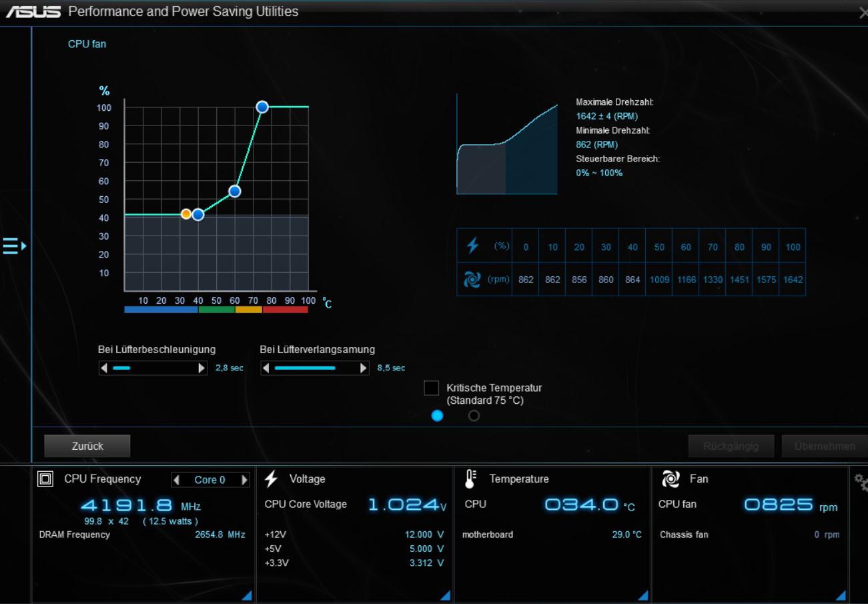Click the Chassis fan label
Viewport: 868px width, 604px height.
[684, 535]
